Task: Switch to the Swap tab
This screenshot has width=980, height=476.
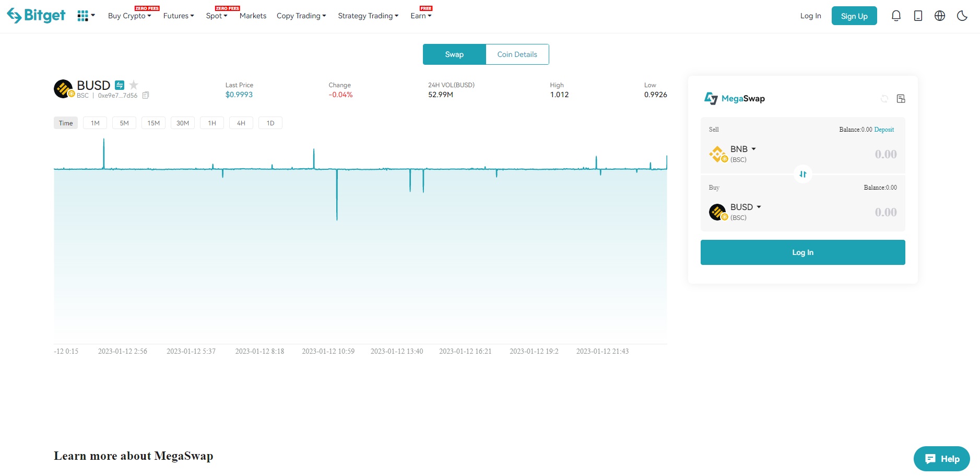Action: click(x=454, y=54)
